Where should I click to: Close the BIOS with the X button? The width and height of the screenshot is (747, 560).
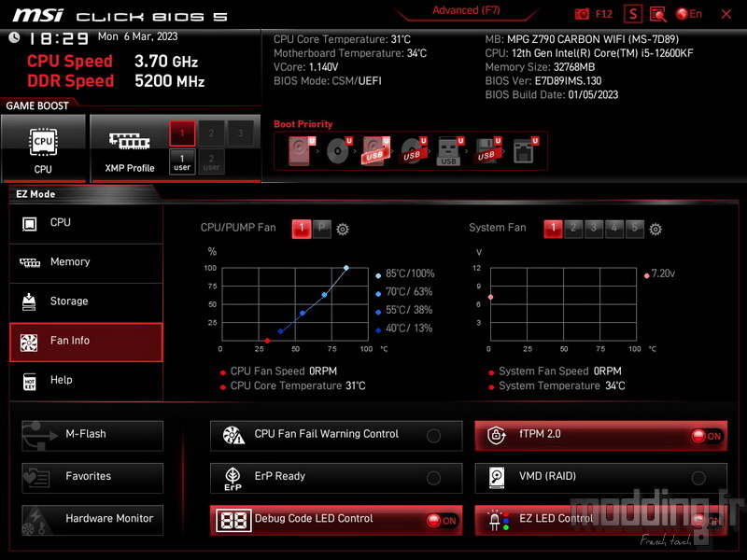click(x=726, y=14)
